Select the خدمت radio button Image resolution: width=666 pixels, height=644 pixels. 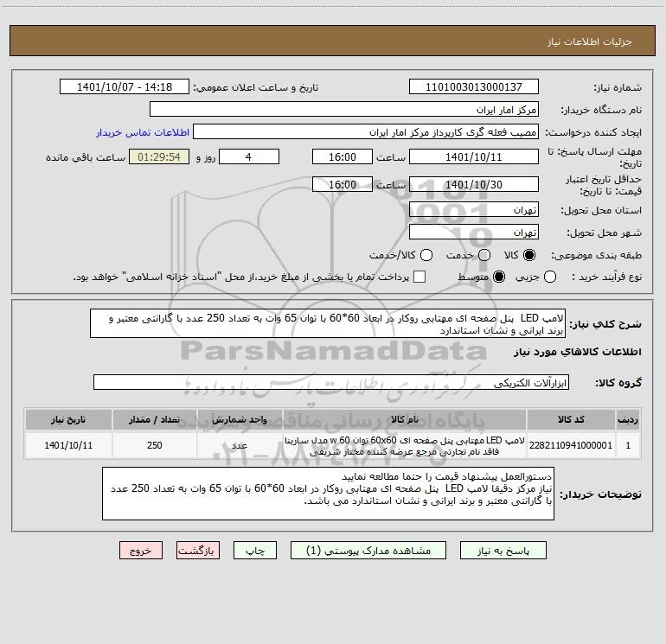(x=484, y=255)
